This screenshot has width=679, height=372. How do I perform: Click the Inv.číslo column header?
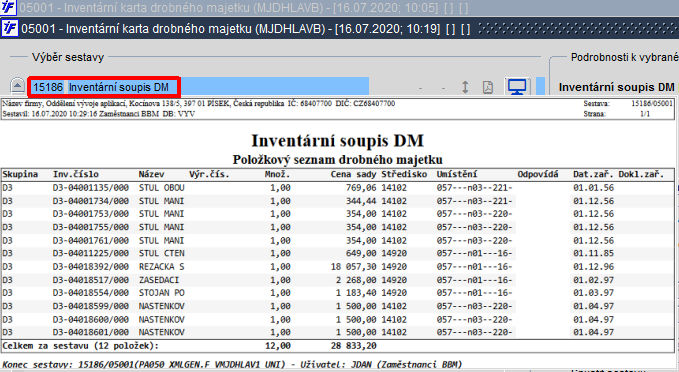76,175
